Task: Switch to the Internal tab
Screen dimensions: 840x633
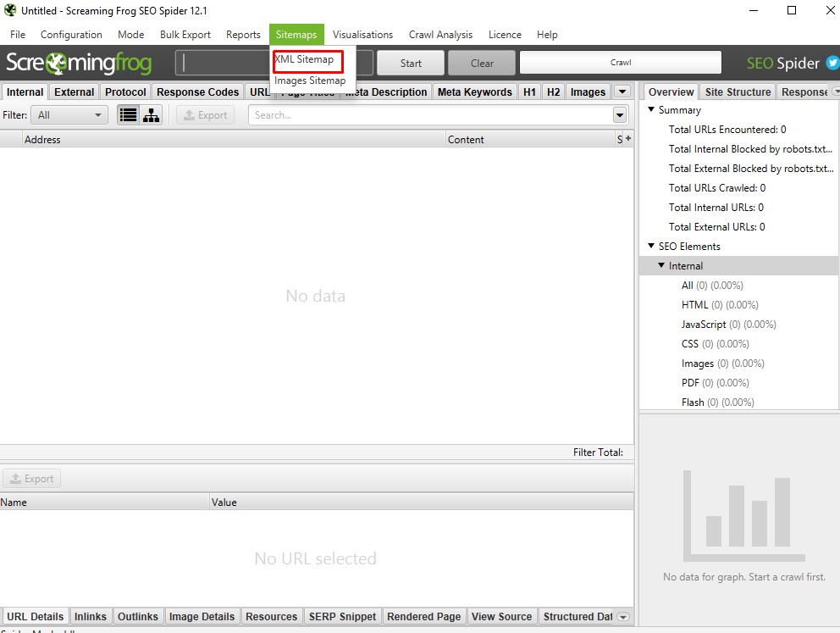Action: pos(25,92)
